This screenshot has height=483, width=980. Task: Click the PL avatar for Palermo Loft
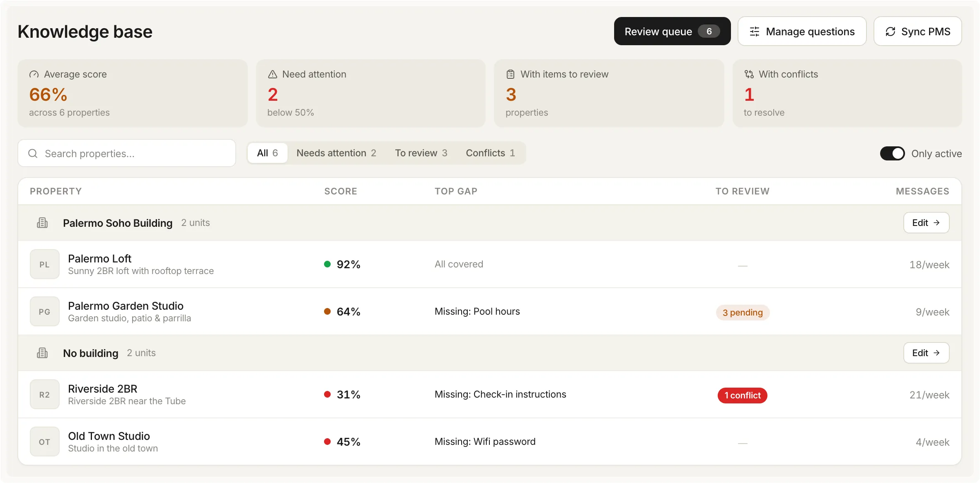point(45,264)
